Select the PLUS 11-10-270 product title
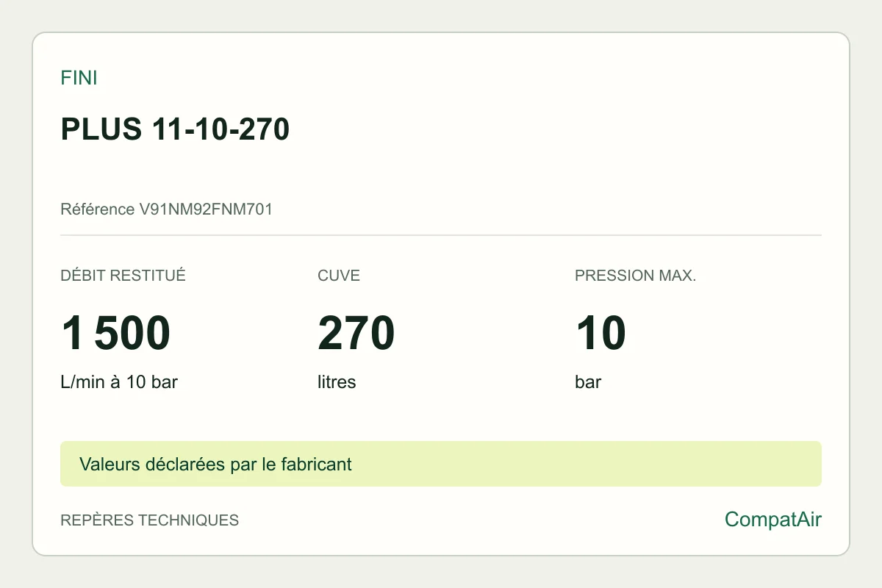The width and height of the screenshot is (882, 588). point(175,129)
